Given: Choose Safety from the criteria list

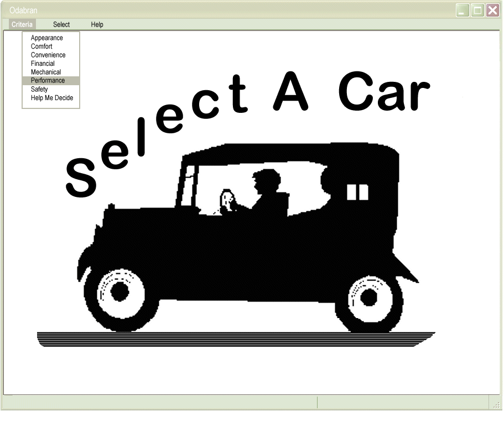Looking at the screenshot, I should click(39, 89).
